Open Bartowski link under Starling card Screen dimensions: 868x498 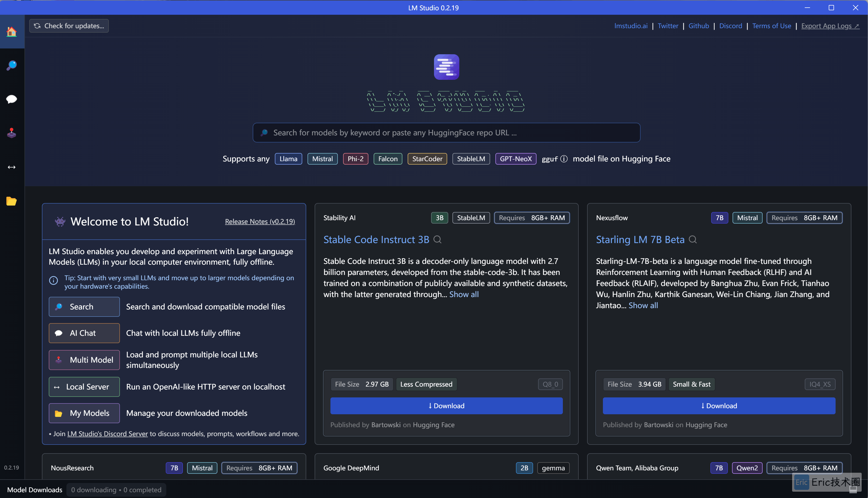pos(659,425)
